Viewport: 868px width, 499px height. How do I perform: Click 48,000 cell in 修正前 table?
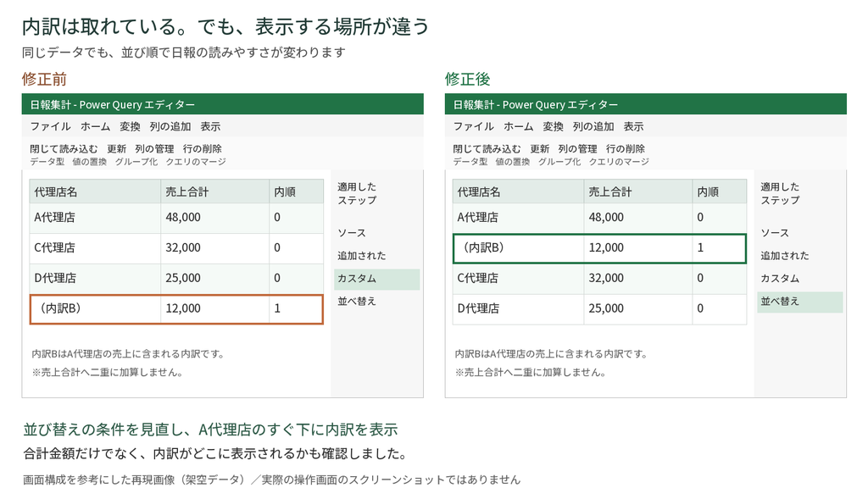215,218
